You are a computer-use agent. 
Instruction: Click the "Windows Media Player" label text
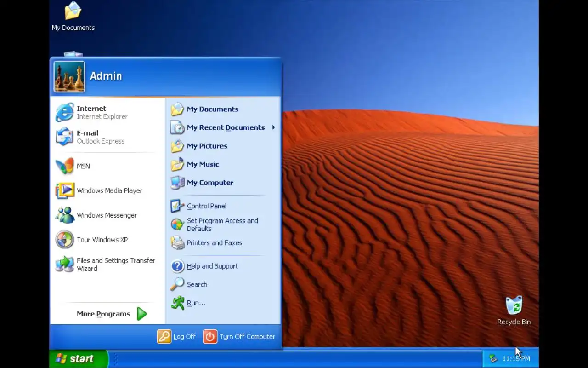[x=109, y=190]
